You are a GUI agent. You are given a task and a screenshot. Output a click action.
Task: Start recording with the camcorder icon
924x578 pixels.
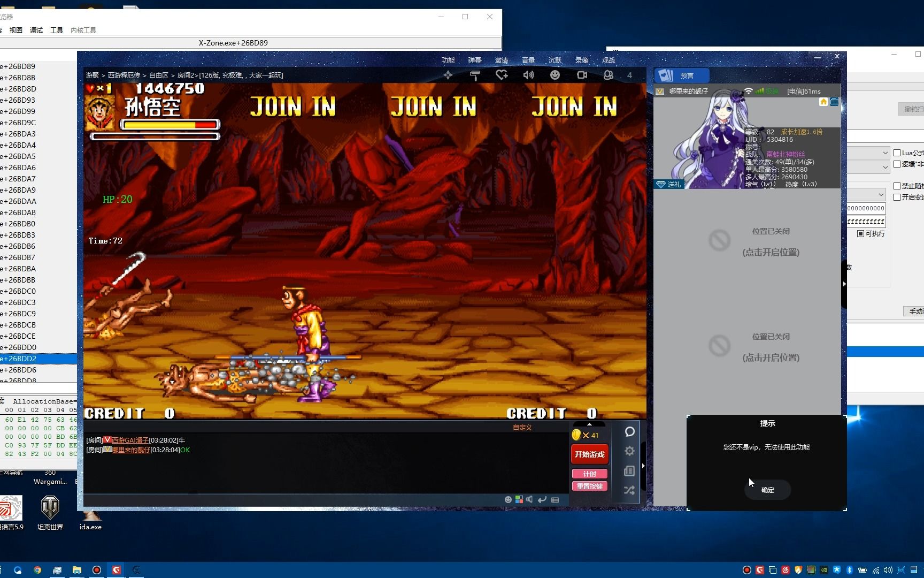(582, 75)
